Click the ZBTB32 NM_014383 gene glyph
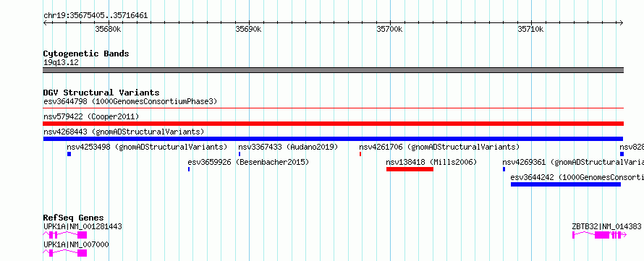The height and width of the screenshot is (261, 644). 599,235
